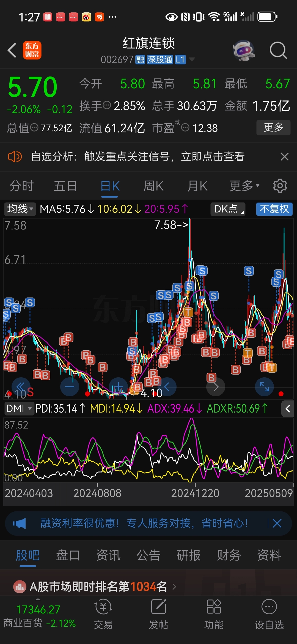
Task: Collapse indicator panel with left chevron
Action: [x=288, y=409]
